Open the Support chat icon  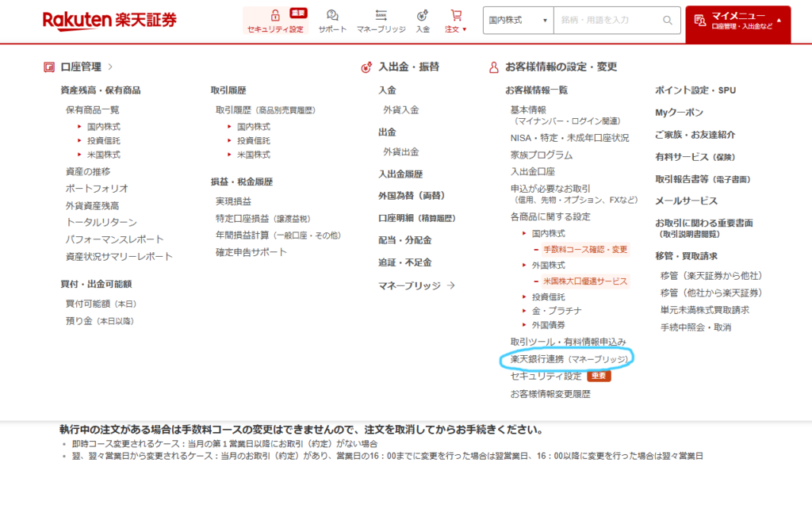pos(332,15)
